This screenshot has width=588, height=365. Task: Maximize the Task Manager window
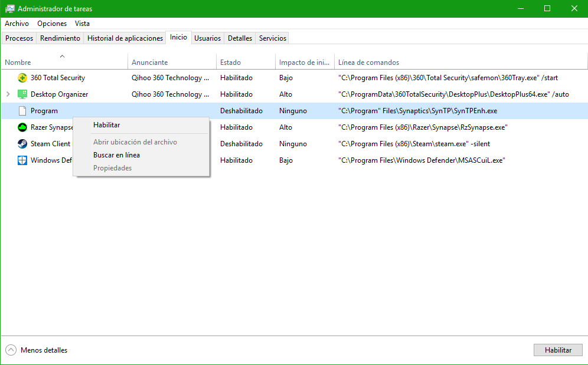point(547,9)
